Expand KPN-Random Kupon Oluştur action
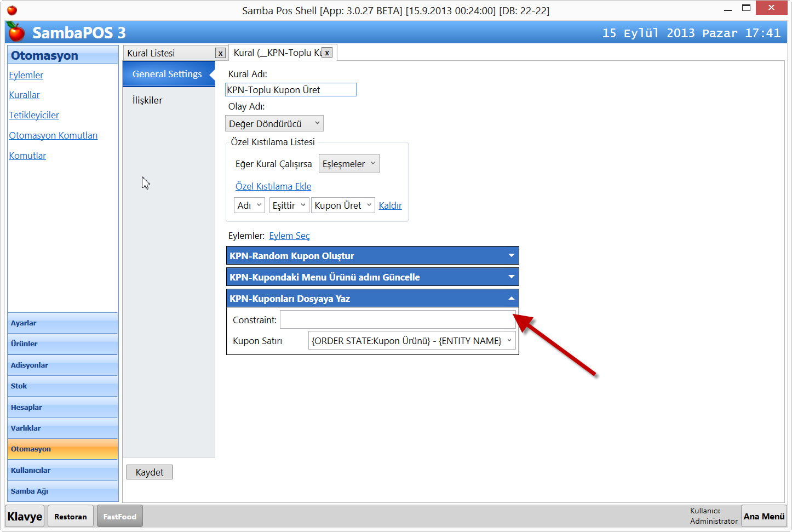 tap(511, 256)
